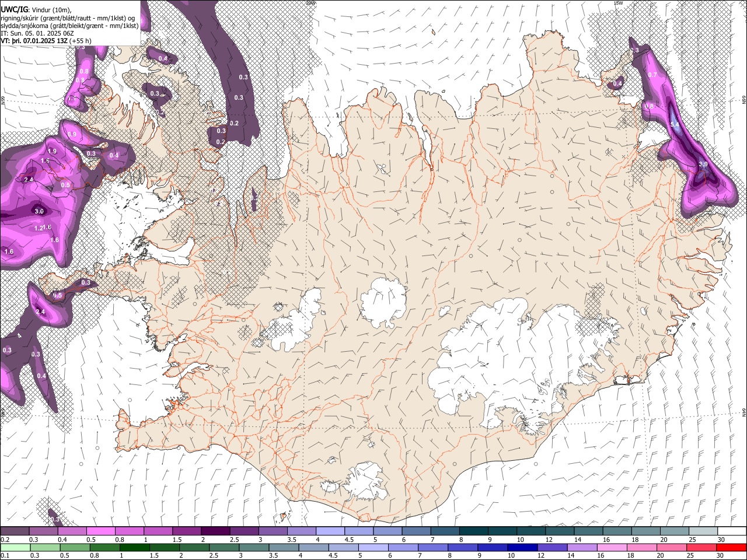Select lower legend deep blue swatch between 10 and 12
747x560 pixels.
[523, 547]
